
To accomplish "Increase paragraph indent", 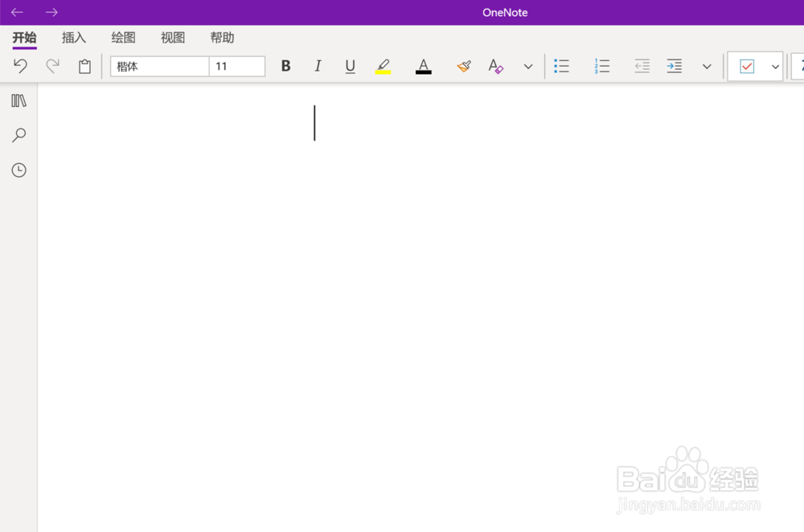I will (x=675, y=66).
